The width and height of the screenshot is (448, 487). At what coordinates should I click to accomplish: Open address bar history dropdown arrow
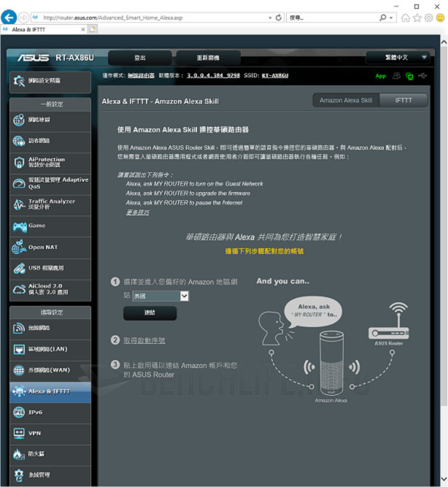[270, 18]
